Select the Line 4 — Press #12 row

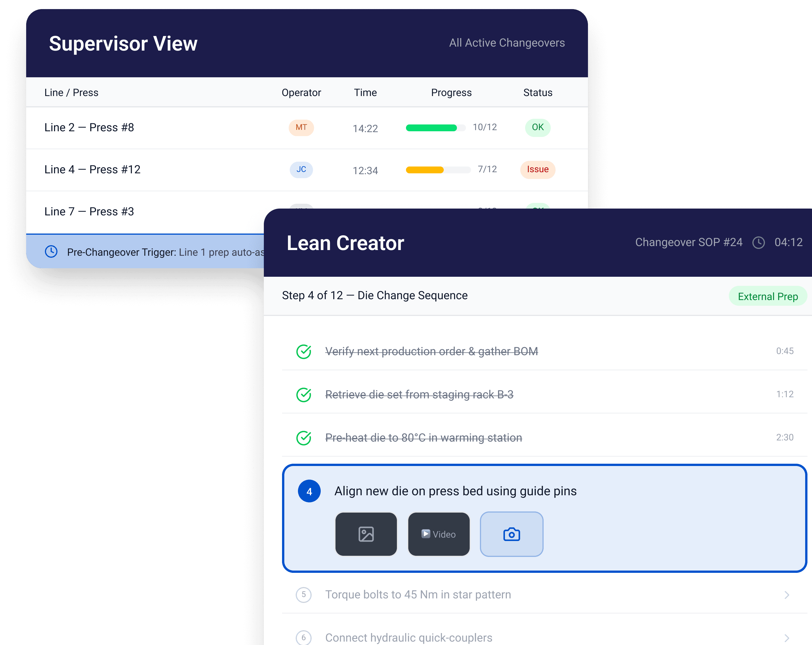click(306, 170)
